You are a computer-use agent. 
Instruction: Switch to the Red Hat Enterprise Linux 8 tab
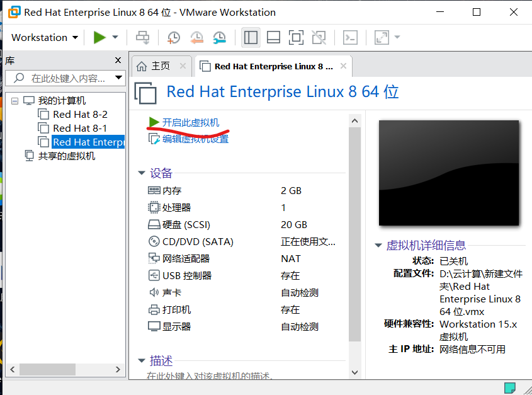[273, 66]
